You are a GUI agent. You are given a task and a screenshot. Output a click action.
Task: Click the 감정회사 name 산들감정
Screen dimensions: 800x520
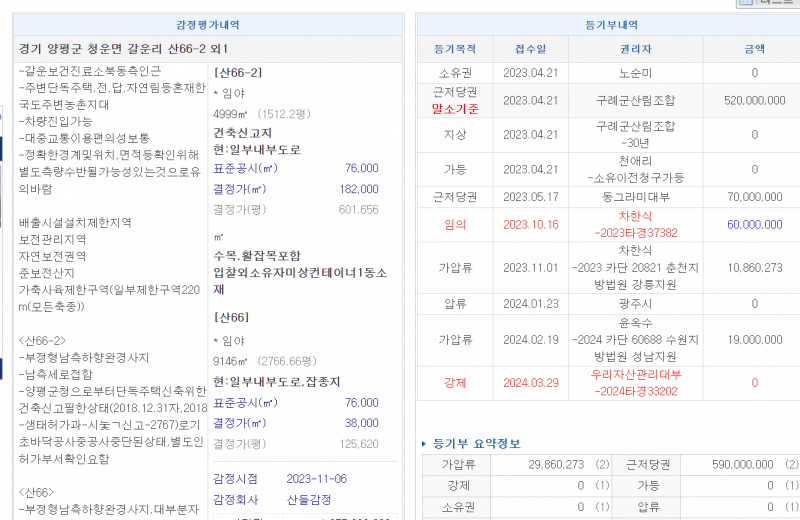pos(308,498)
